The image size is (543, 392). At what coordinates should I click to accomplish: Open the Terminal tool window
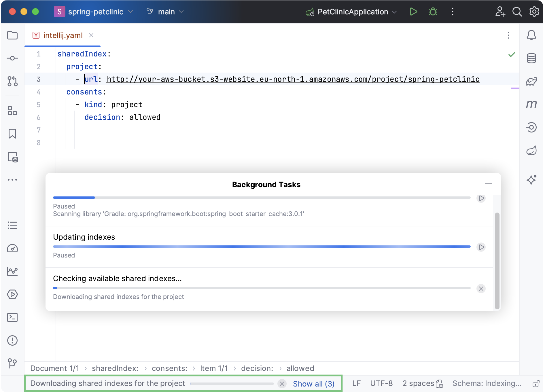(x=12, y=317)
